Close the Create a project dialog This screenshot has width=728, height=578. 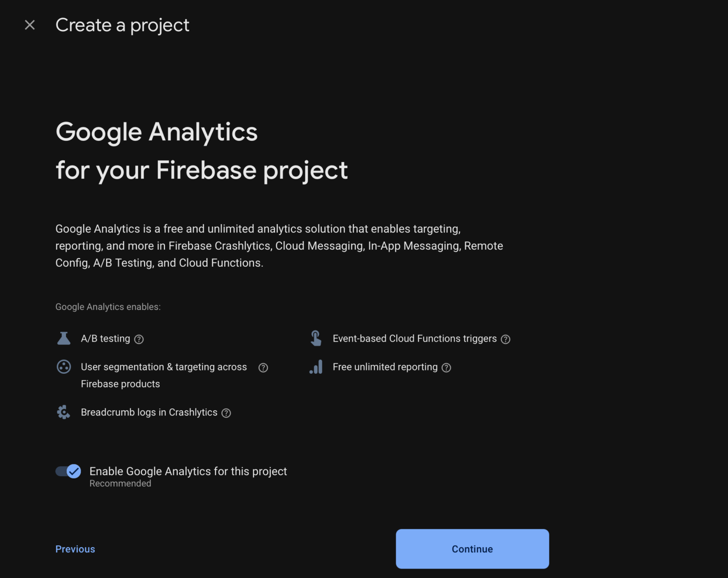pos(30,25)
